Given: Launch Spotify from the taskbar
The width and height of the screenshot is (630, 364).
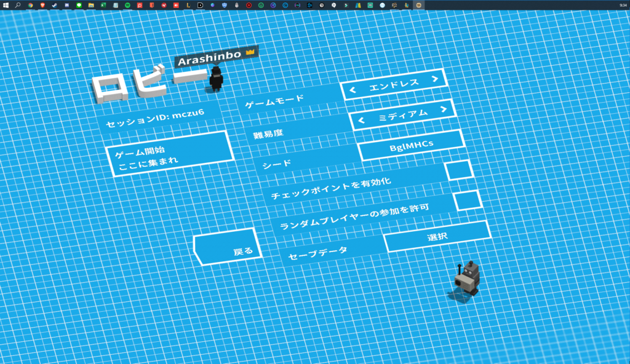Looking at the screenshot, I should [x=127, y=4].
